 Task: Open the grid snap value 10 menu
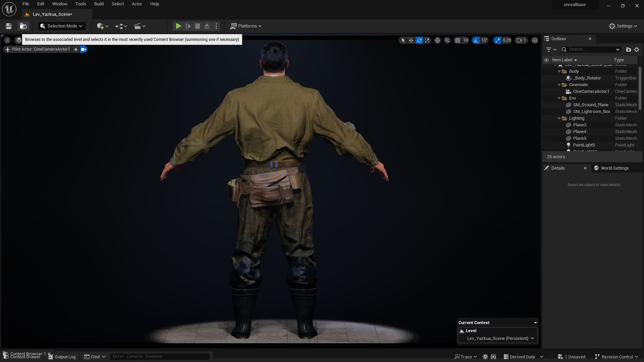click(x=466, y=40)
